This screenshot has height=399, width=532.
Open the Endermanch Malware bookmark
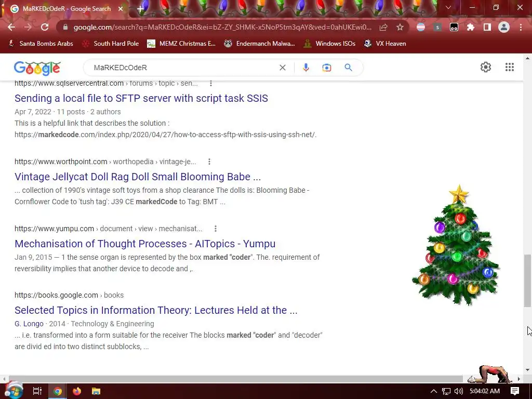(x=260, y=44)
